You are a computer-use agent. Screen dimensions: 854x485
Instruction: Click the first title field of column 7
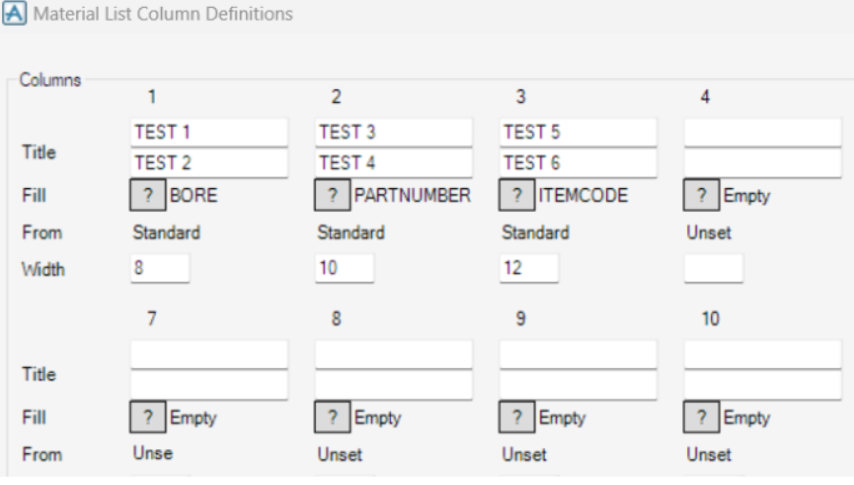coord(209,354)
